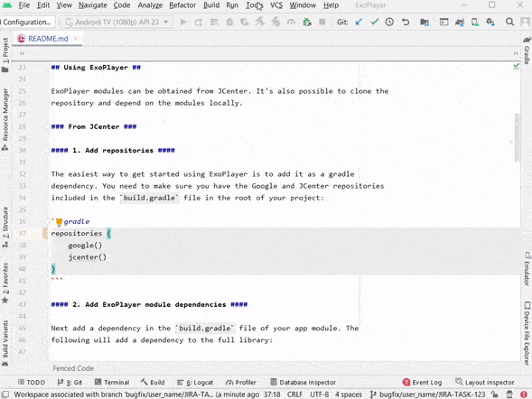This screenshot has width=532, height=399.
Task: Open the Navigate menu
Action: pyautogui.click(x=93, y=5)
